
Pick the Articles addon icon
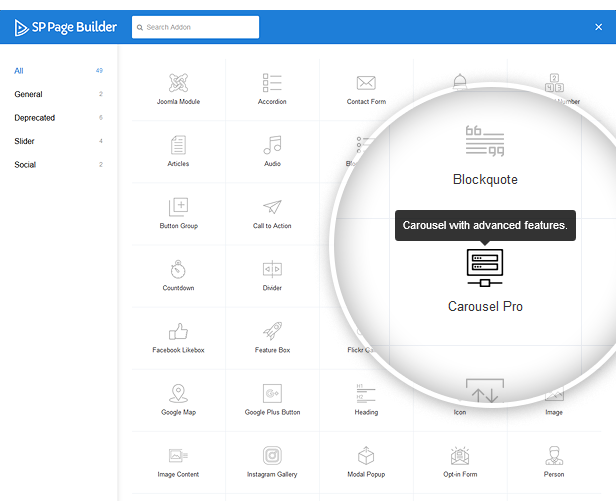(x=178, y=145)
